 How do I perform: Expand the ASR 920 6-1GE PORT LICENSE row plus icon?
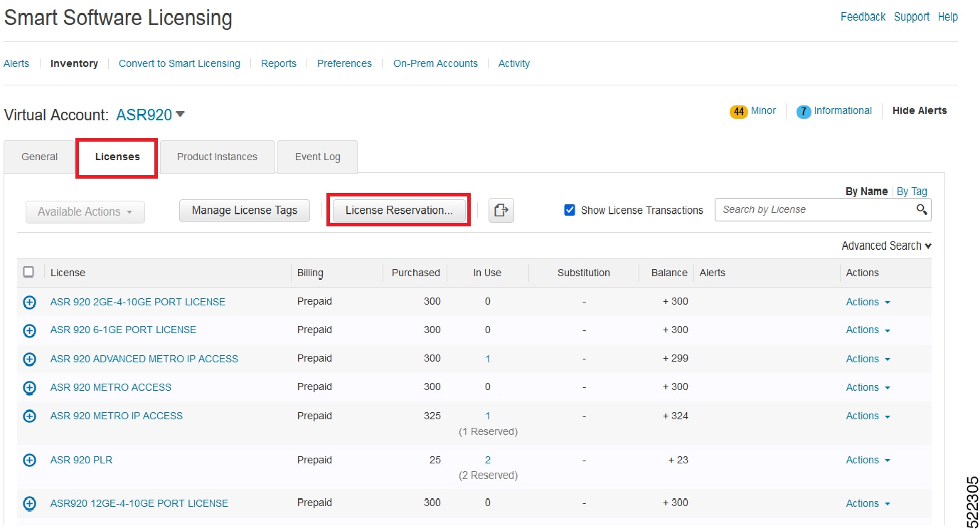29,330
